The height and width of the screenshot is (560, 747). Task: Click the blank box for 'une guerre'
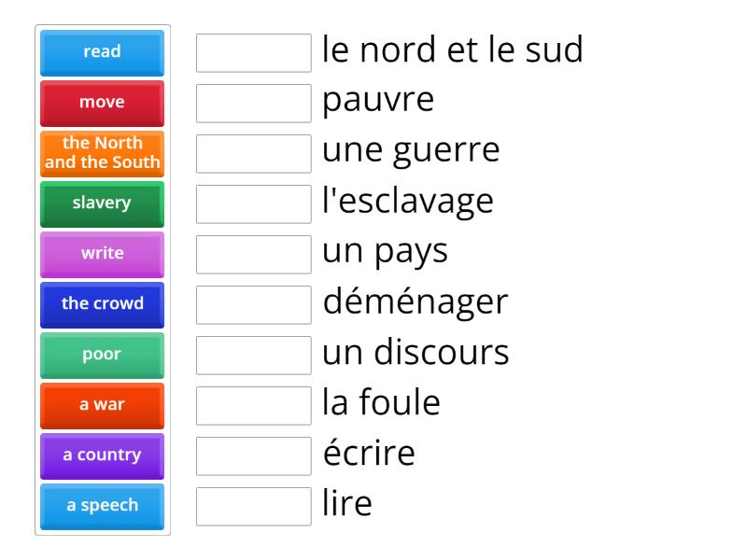(x=254, y=154)
